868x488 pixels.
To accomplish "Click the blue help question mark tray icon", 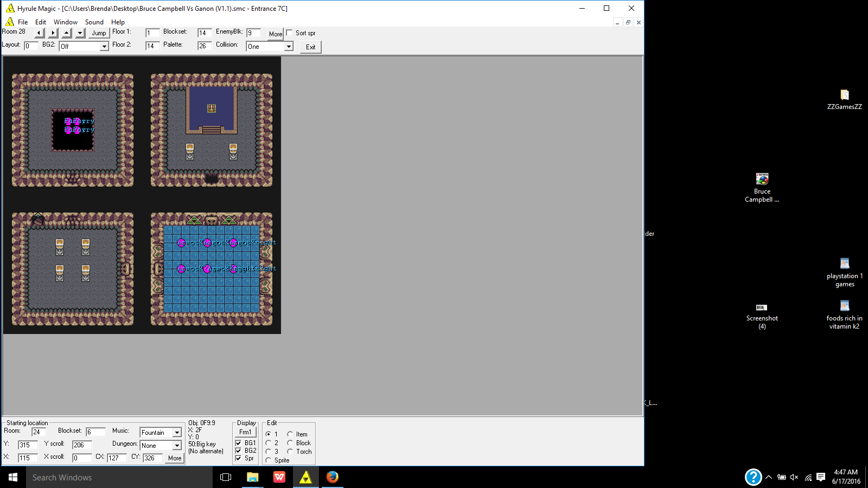I will [x=753, y=477].
